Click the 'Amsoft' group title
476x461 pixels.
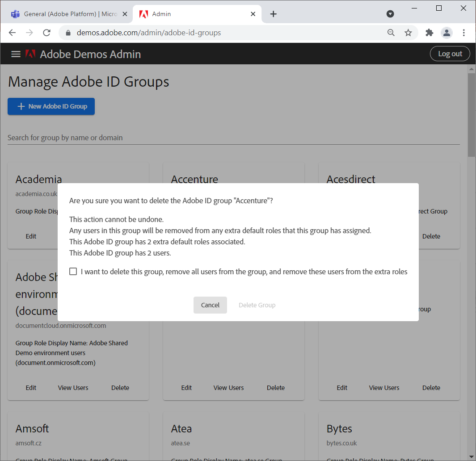coord(32,428)
